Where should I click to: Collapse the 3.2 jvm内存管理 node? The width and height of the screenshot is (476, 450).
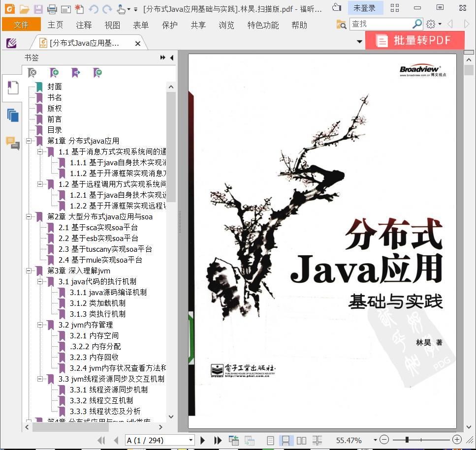click(x=40, y=325)
